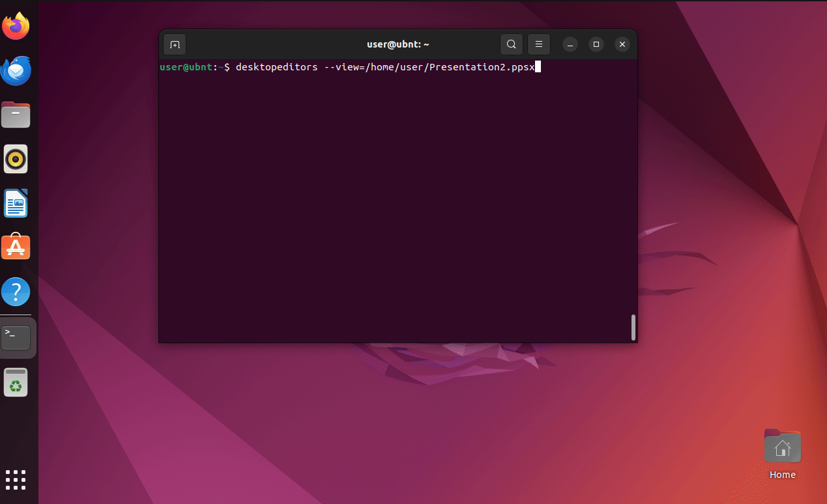
Task: Open the Files manager from the dock
Action: click(x=16, y=115)
